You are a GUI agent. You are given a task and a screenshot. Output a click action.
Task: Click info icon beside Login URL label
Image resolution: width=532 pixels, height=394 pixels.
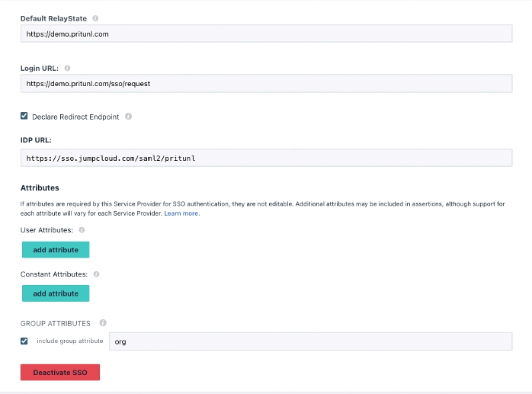(68, 68)
